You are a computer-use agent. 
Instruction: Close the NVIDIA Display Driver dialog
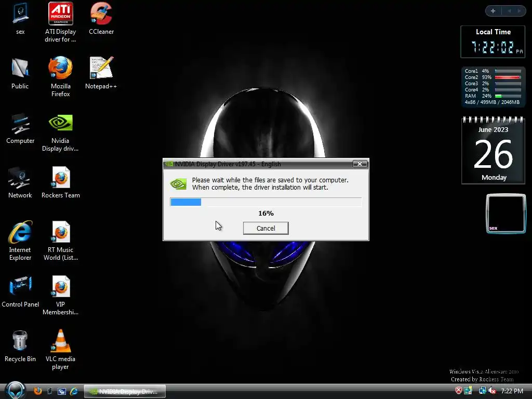(x=360, y=164)
